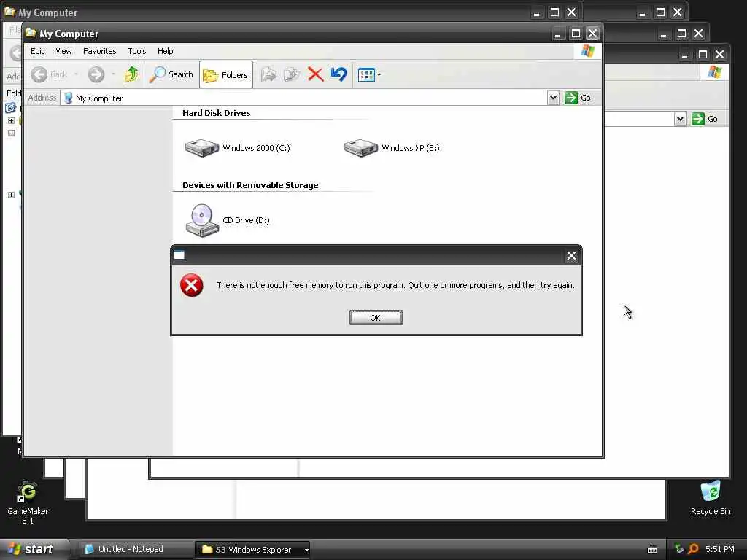
Task: Click the Back arrow in front My Computer window
Action: [x=39, y=75]
